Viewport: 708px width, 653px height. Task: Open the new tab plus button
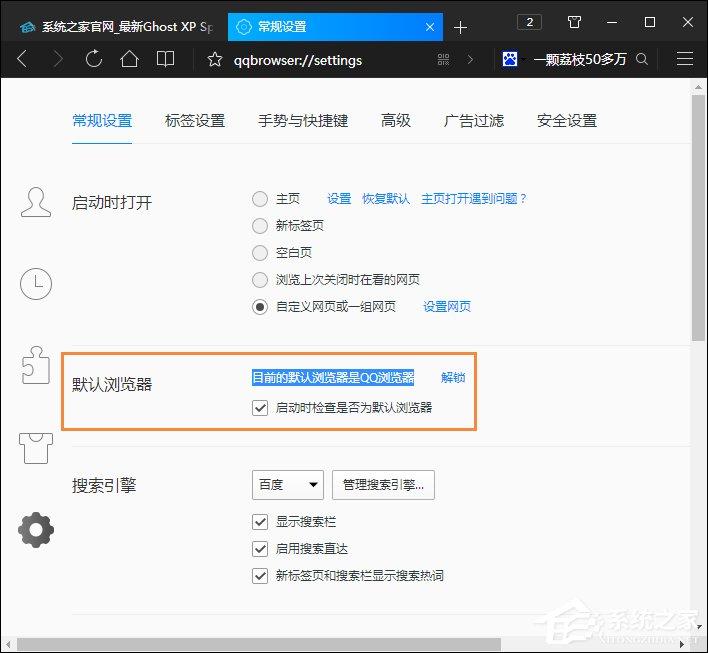[x=460, y=28]
